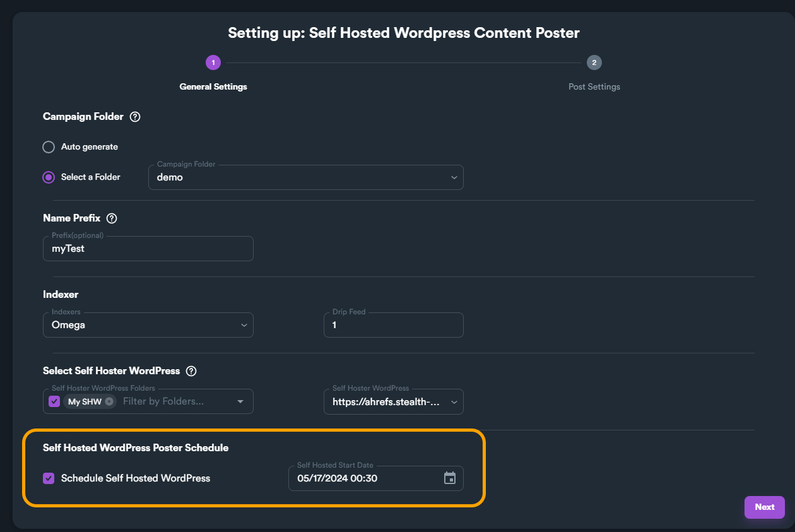Image resolution: width=795 pixels, height=532 pixels.
Task: Remove the My SHW folder chip
Action: coord(109,401)
